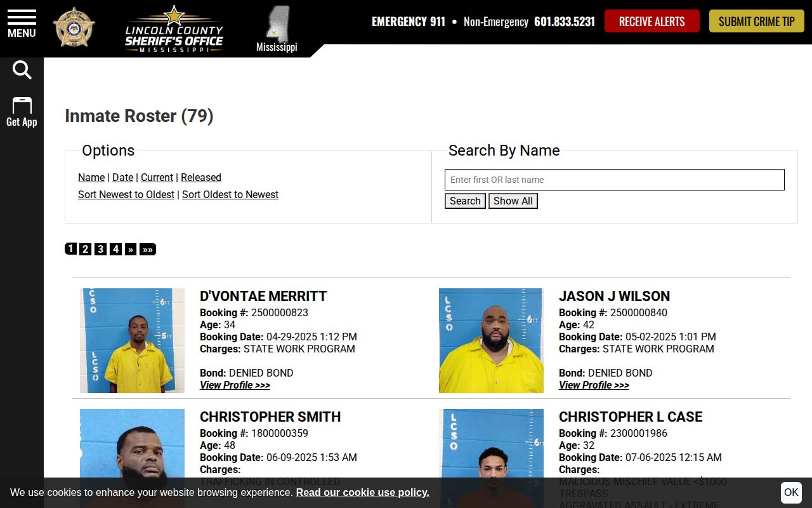The image size is (812, 508).
Task: Call the non-emergency number 601.833.5231
Action: click(565, 22)
